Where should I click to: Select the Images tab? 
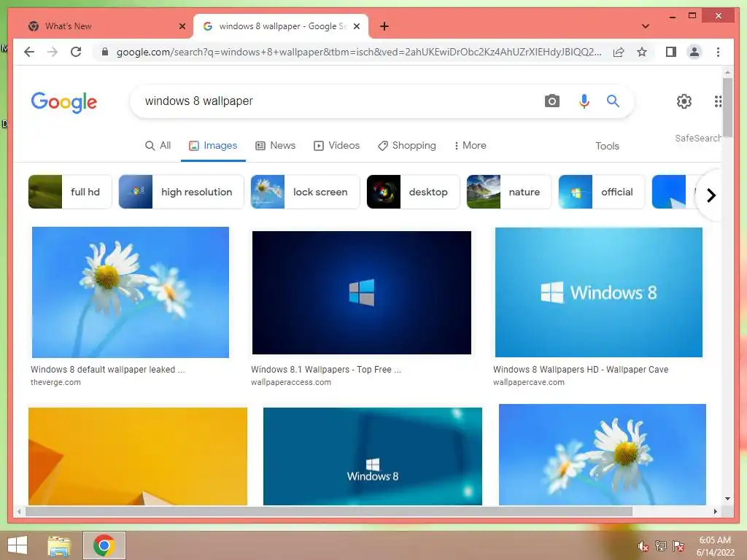(x=213, y=145)
